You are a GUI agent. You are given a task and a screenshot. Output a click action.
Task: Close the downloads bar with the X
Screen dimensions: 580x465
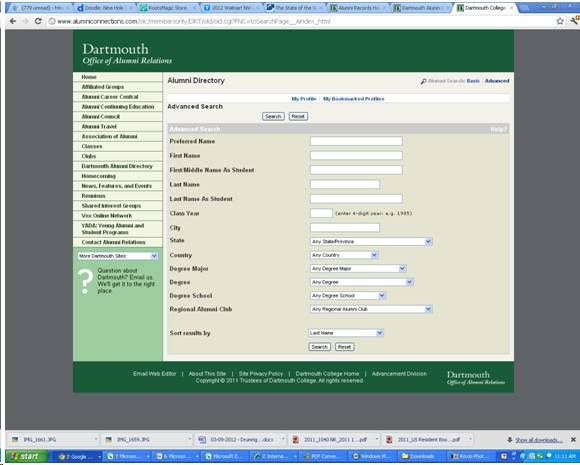[573, 439]
